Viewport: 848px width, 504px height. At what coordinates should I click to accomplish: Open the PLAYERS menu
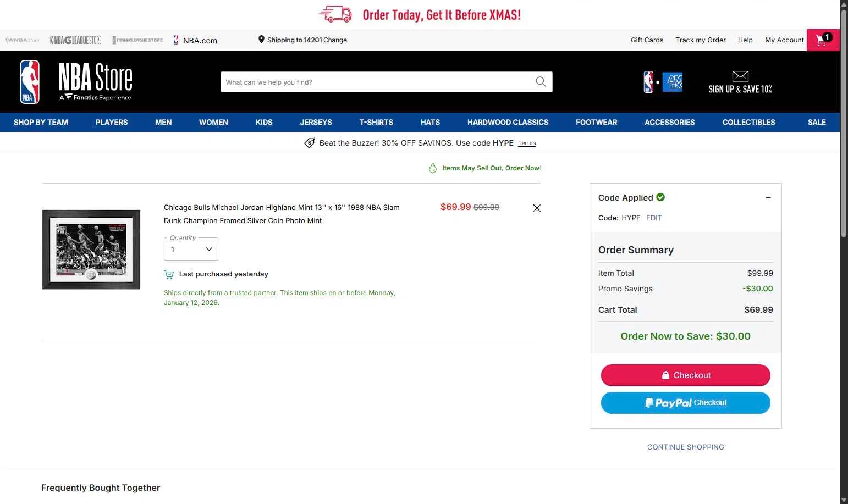point(112,122)
